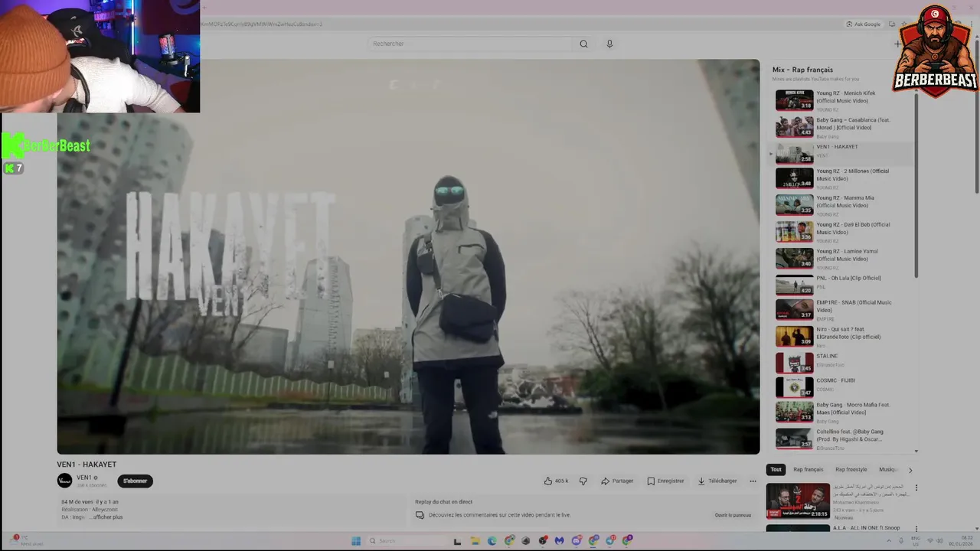Image resolution: width=980 pixels, height=551 pixels.
Task: Click in the Rechercher search field
Action: pyautogui.click(x=469, y=44)
